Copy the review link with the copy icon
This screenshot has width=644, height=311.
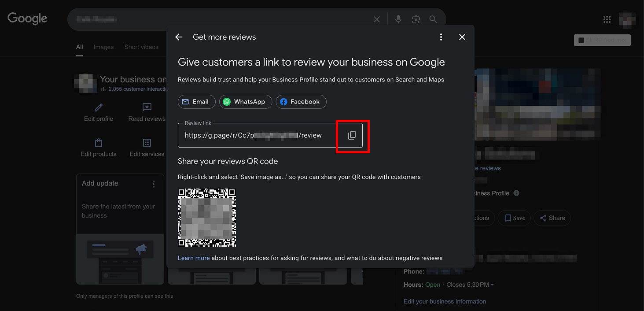352,135
